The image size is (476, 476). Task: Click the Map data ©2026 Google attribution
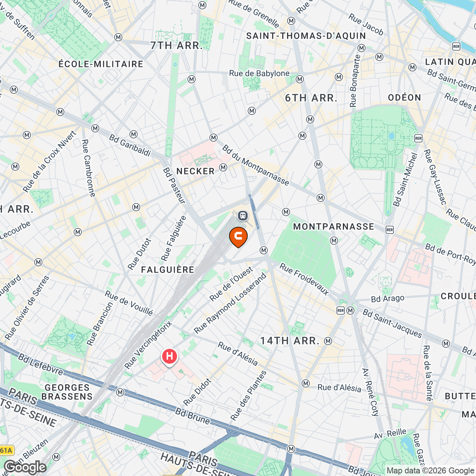pyautogui.click(x=430, y=471)
